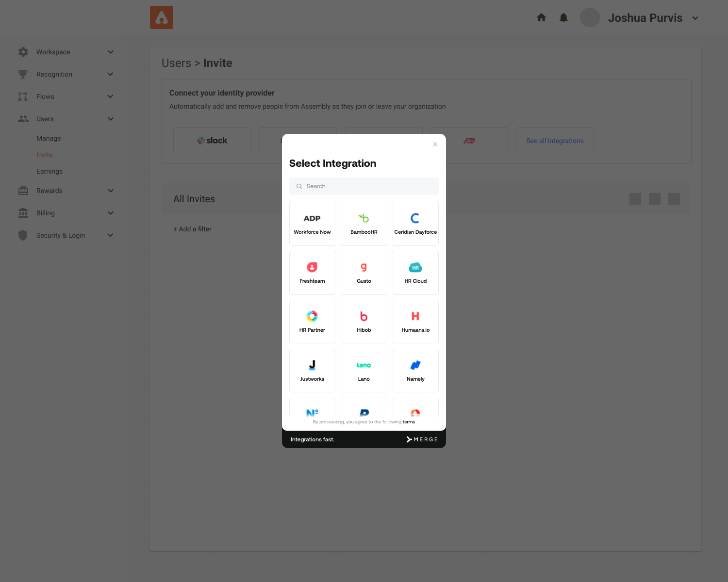Choose the BambooHR integration

364,224
